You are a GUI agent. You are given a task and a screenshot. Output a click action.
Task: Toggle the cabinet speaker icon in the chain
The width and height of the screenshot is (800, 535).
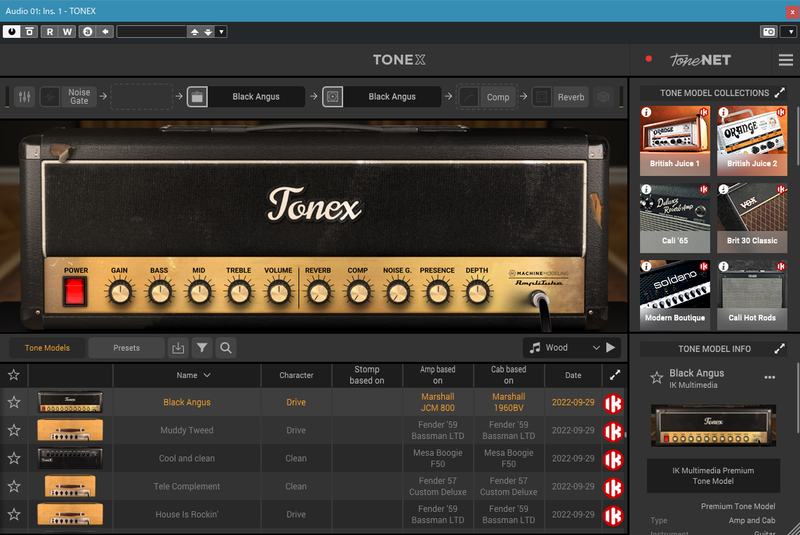click(x=333, y=96)
